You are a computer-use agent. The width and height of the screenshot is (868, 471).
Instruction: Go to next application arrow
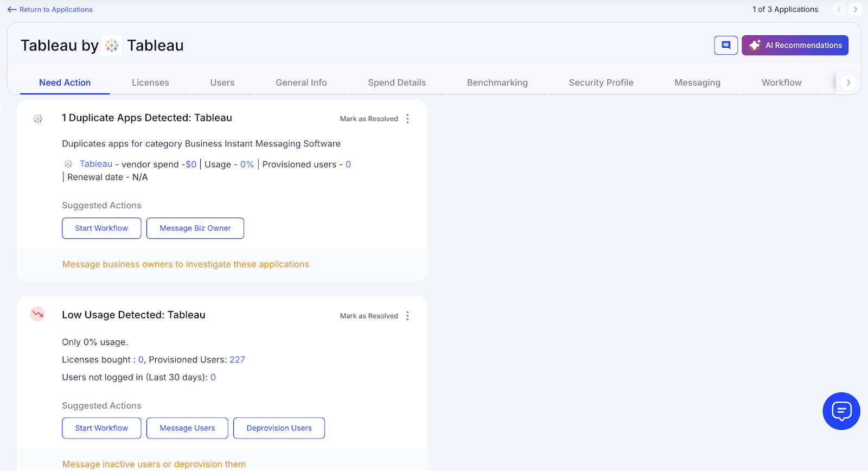[856, 9]
